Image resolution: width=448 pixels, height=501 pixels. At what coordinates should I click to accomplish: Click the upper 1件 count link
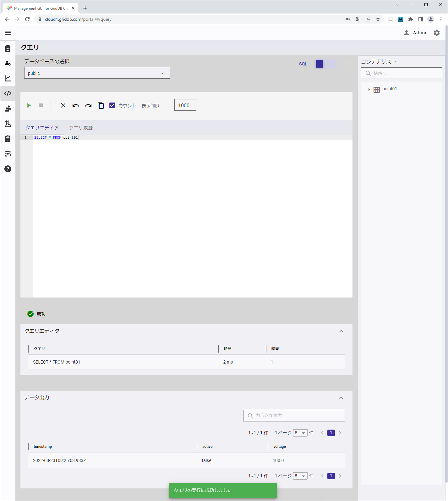click(x=264, y=433)
